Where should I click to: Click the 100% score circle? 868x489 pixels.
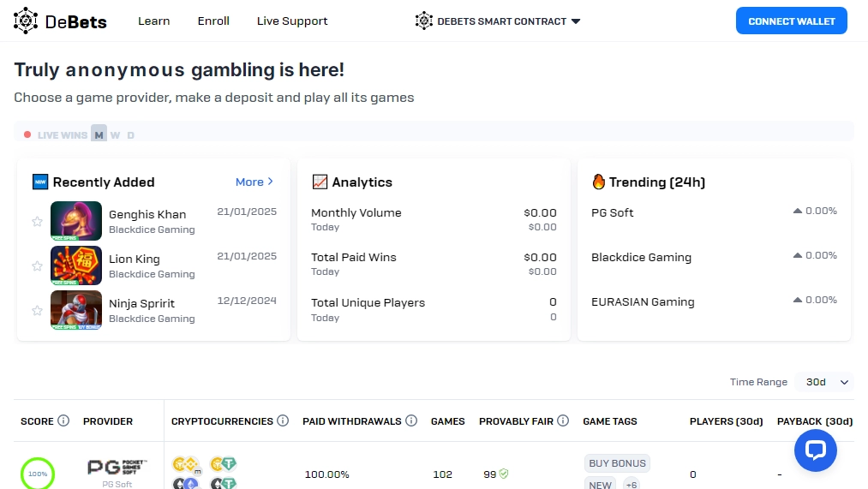[x=38, y=474]
